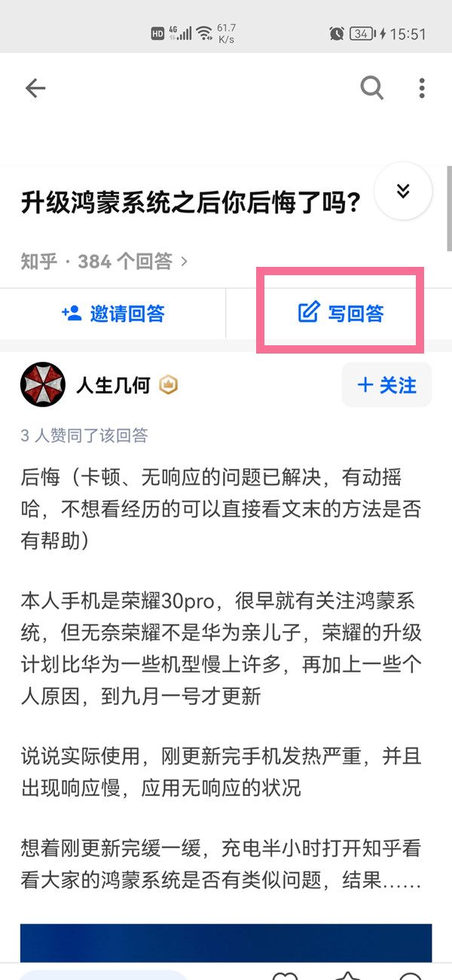Viewport: 452px width, 980px height.
Task: Toggle the + 关注 follow button
Action: [x=386, y=385]
